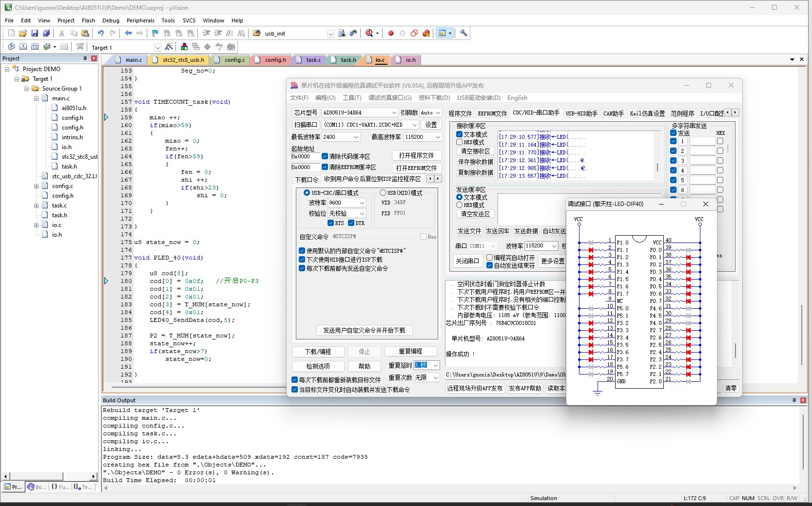This screenshot has height=506, width=812.
Task: Open the 芯片型号 AI8051U-34K64 dropdown
Action: coord(360,112)
